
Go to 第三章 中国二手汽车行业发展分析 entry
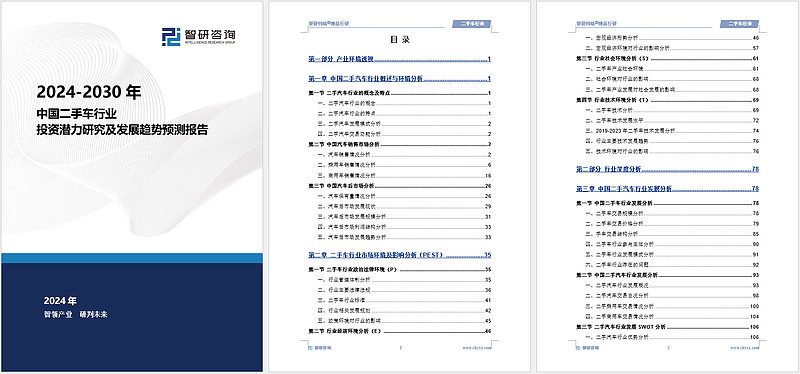[667, 189]
